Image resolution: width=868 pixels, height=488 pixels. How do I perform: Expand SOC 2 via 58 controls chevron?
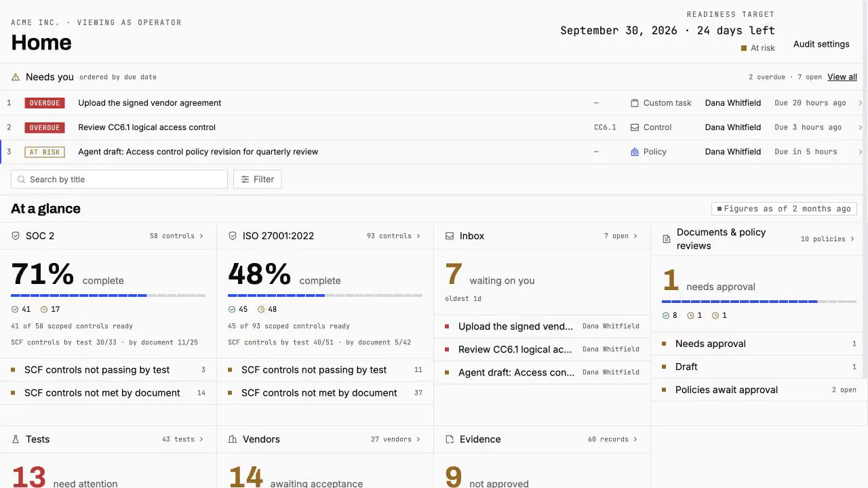201,236
